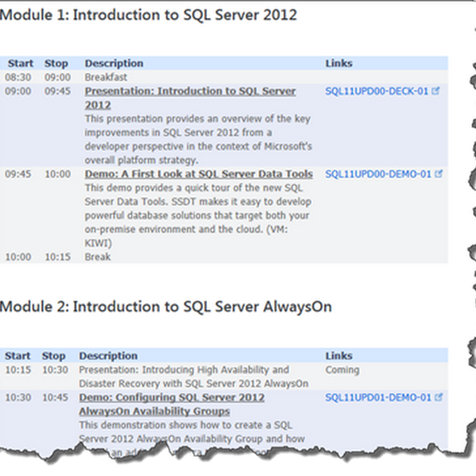Viewport: 476px width, 476px height.
Task: Click the Links header in Module 2 table
Action: (x=339, y=356)
